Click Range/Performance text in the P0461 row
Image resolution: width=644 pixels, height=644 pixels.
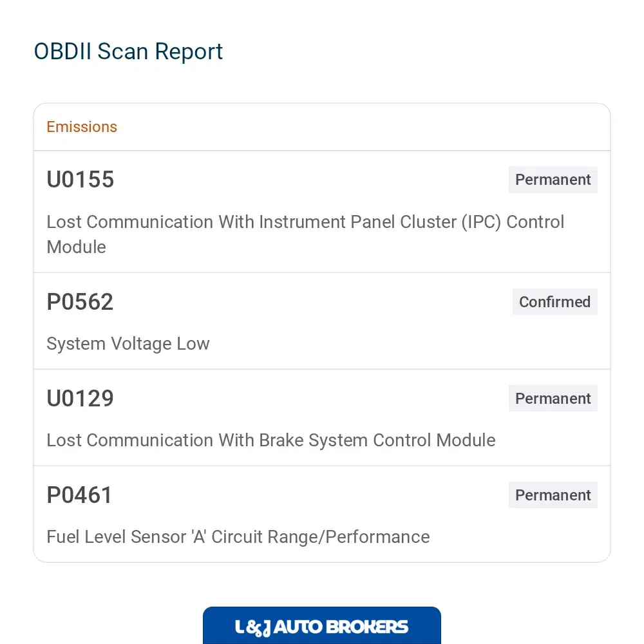click(348, 537)
